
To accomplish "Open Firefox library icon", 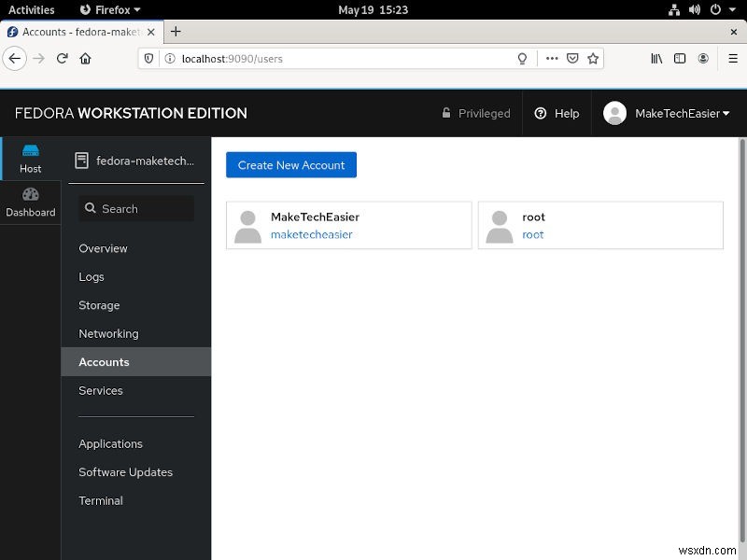I will (656, 59).
